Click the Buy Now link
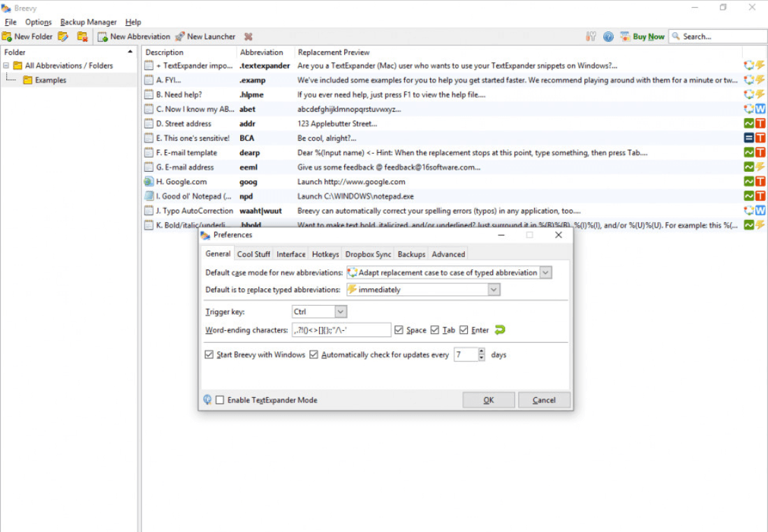The width and height of the screenshot is (768, 532). [x=648, y=36]
